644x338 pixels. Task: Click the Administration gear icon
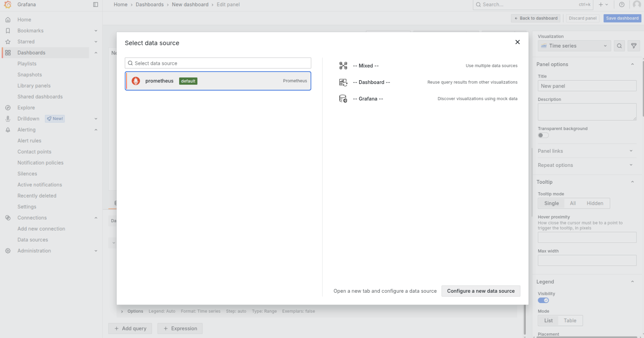coord(8,251)
